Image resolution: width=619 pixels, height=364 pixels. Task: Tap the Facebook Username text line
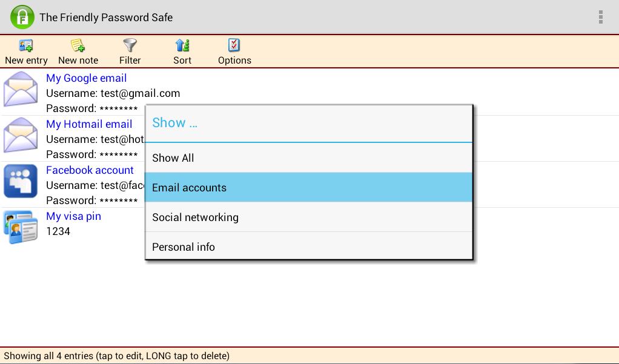point(95,185)
